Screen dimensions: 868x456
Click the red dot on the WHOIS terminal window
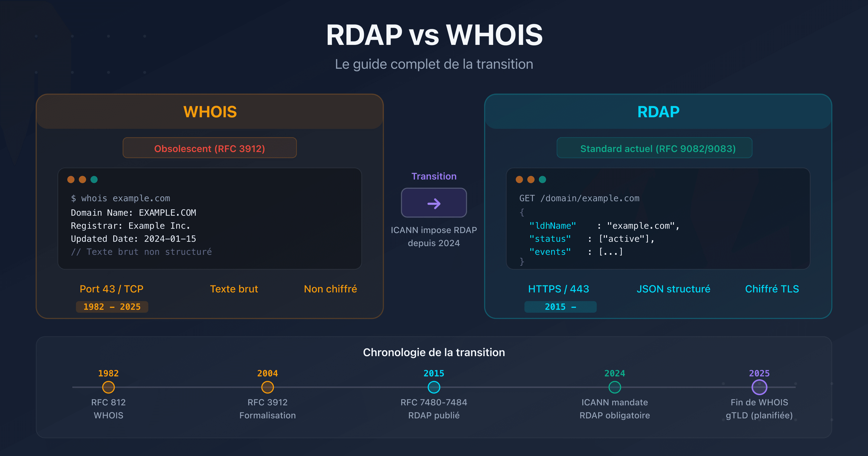click(71, 180)
